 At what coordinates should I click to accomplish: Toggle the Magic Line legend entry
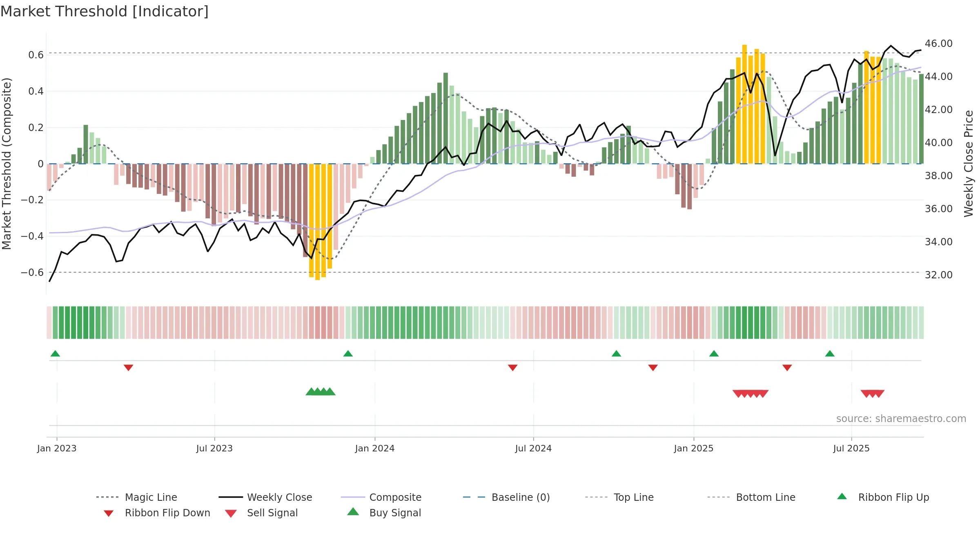[136, 497]
